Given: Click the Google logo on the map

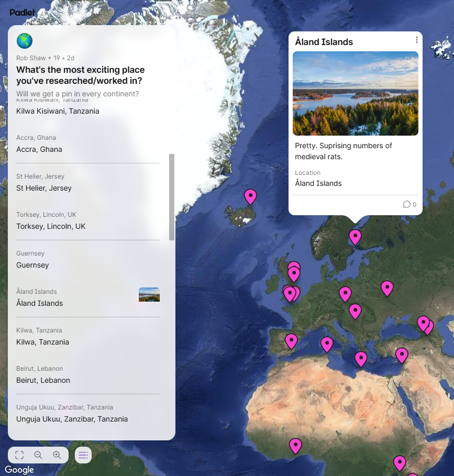Looking at the screenshot, I should 19,470.
